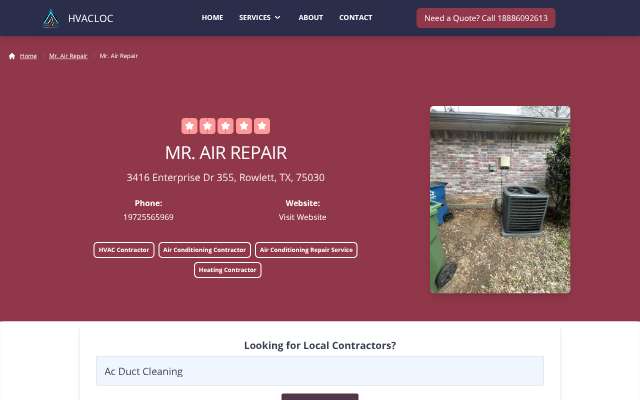Click the Phone: label
This screenshot has height=400, width=640.
(x=149, y=203)
